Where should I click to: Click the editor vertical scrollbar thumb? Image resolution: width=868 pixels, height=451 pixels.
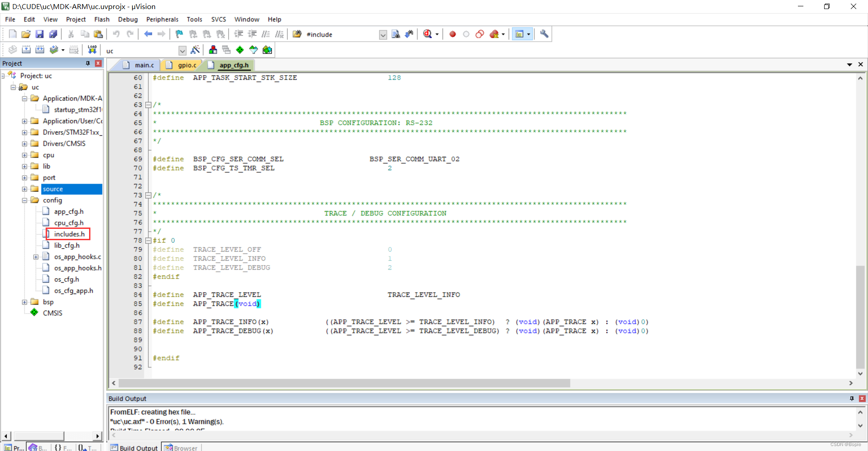click(860, 317)
